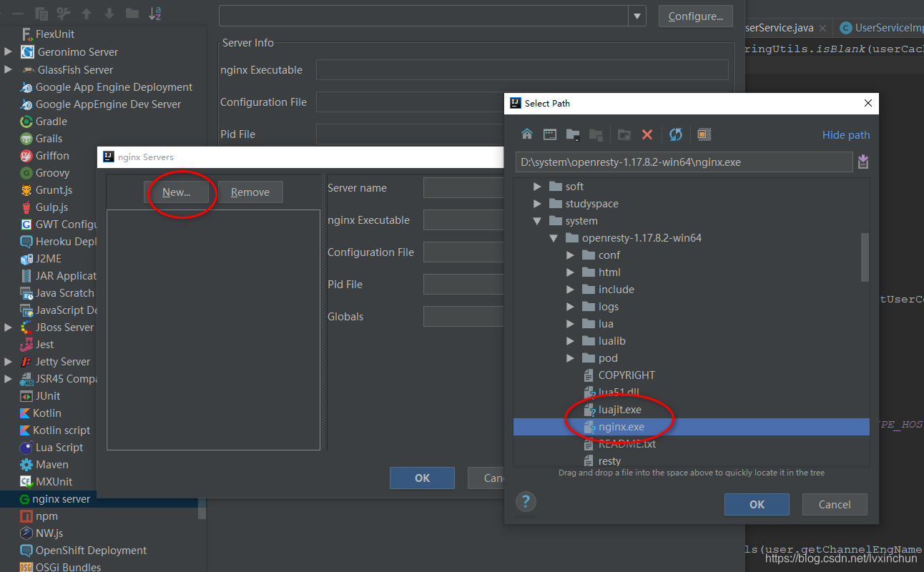924x572 pixels.
Task: Click the sort alphabetically icon above configurations list
Action: coord(154,13)
